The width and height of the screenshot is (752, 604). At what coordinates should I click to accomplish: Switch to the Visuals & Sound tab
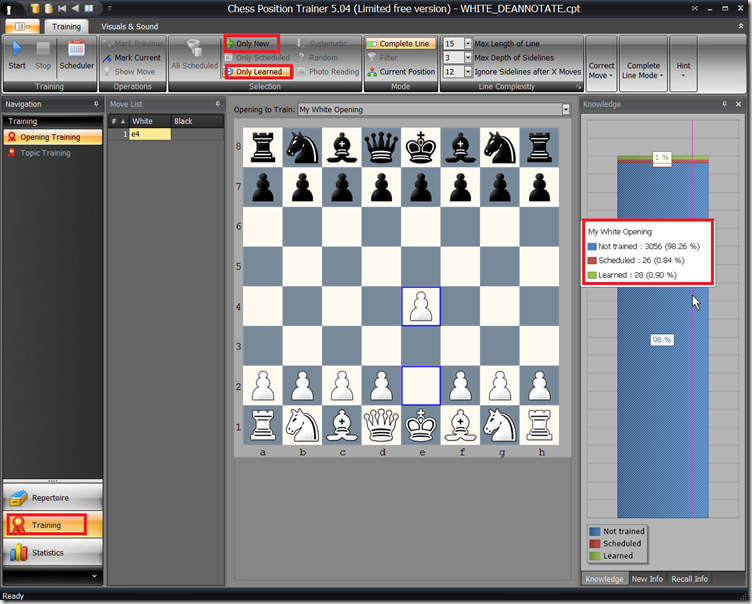pos(129,27)
